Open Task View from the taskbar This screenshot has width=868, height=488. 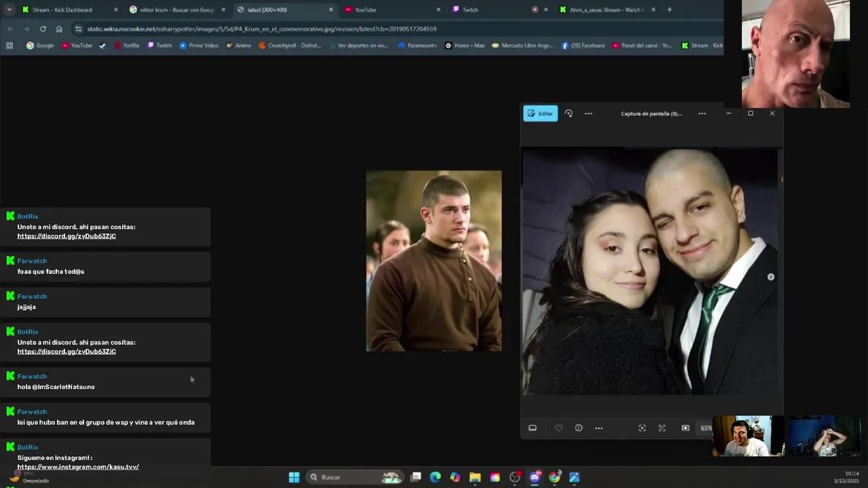[x=416, y=477]
